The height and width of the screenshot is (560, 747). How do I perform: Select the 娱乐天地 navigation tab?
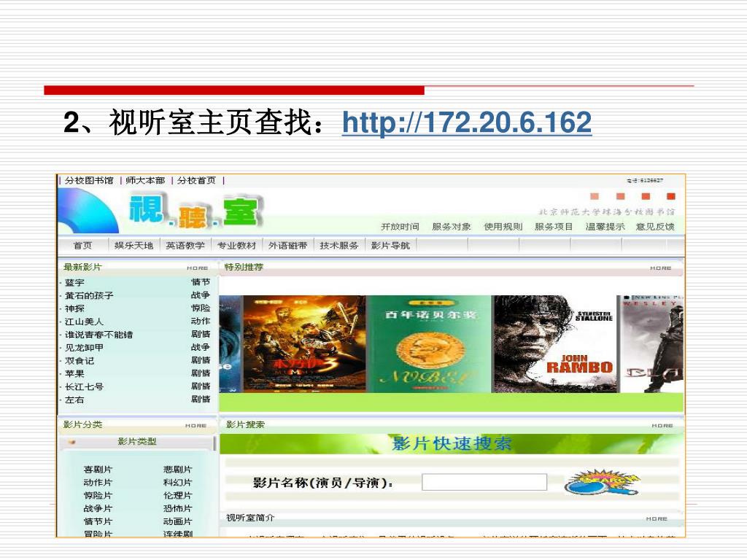134,245
